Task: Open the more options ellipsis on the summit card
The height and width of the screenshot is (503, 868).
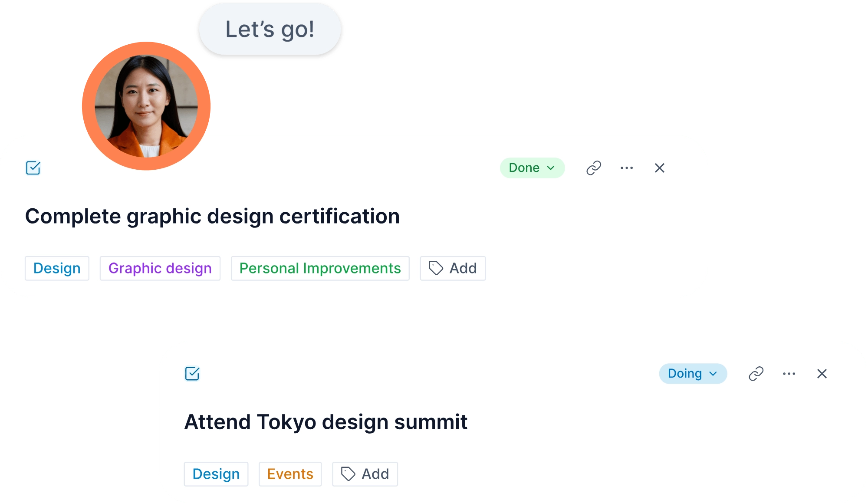Action: 789,373
